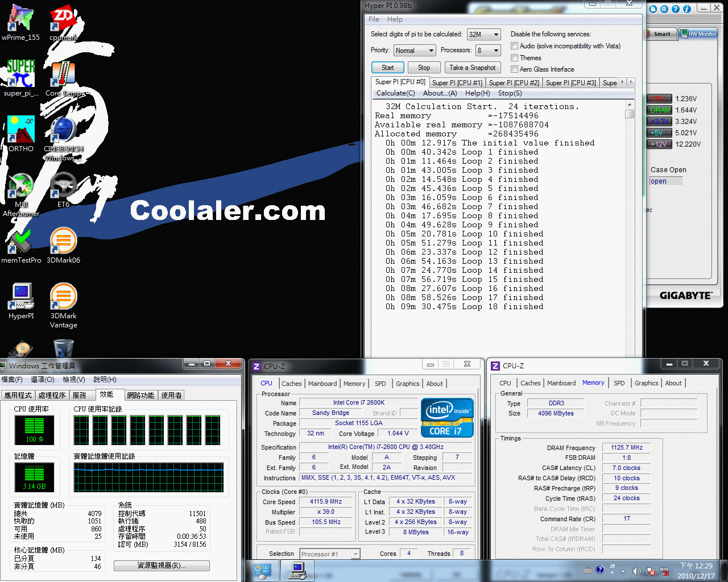Open the Hyper PI taskbar button

tap(298, 570)
